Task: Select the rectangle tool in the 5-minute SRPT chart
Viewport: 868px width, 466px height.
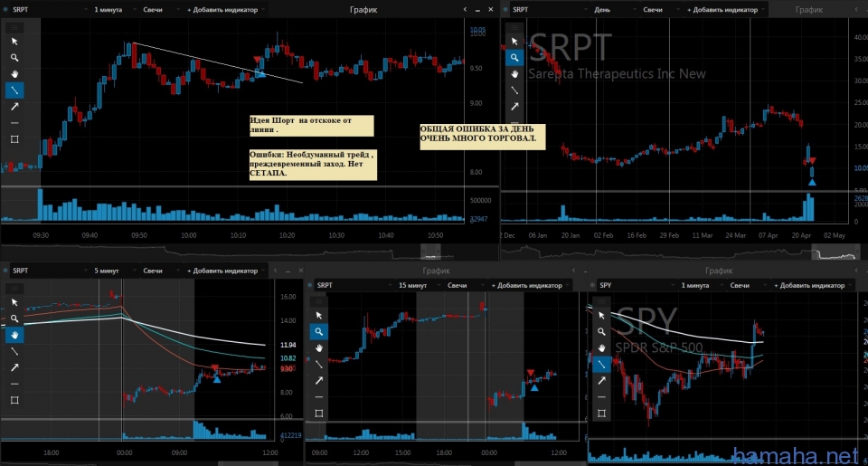Action: point(15,400)
